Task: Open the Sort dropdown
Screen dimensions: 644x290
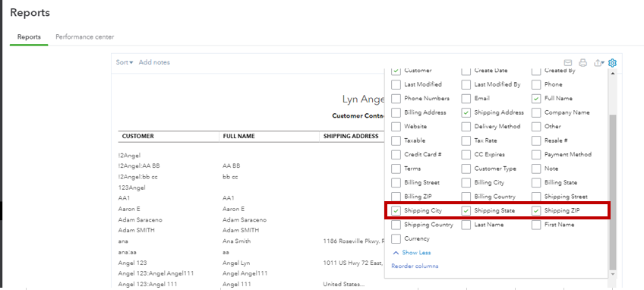Action: point(125,62)
